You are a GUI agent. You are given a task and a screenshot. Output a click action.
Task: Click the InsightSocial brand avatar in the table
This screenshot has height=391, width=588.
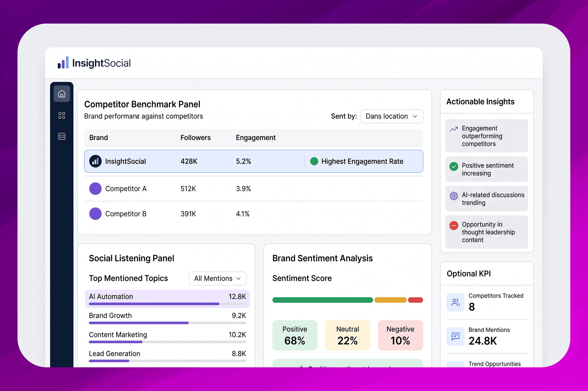(x=96, y=161)
